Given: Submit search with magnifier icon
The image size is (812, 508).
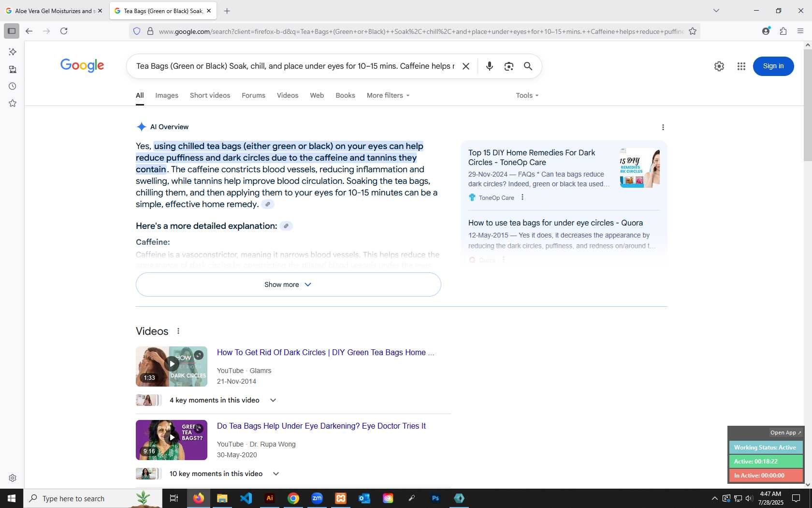Looking at the screenshot, I should click(x=528, y=66).
